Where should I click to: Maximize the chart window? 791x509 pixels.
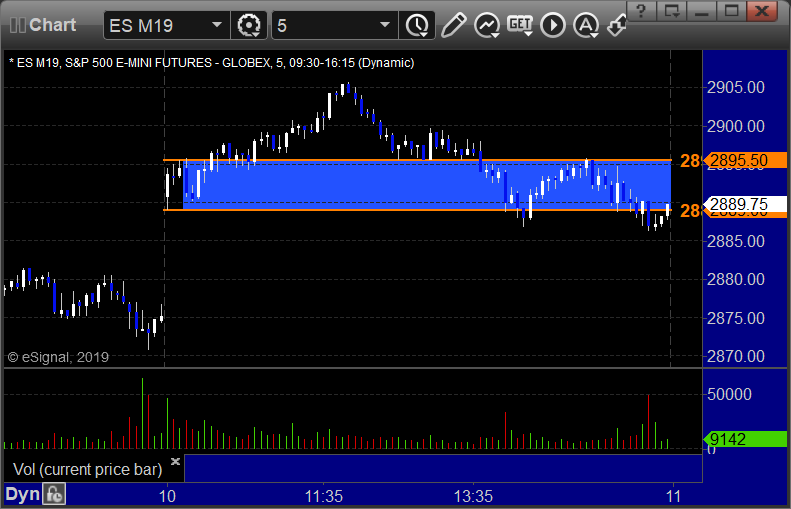[731, 11]
